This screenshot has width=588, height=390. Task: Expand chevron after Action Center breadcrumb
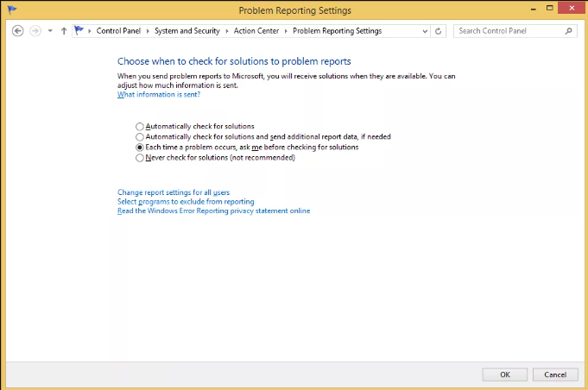tap(286, 31)
